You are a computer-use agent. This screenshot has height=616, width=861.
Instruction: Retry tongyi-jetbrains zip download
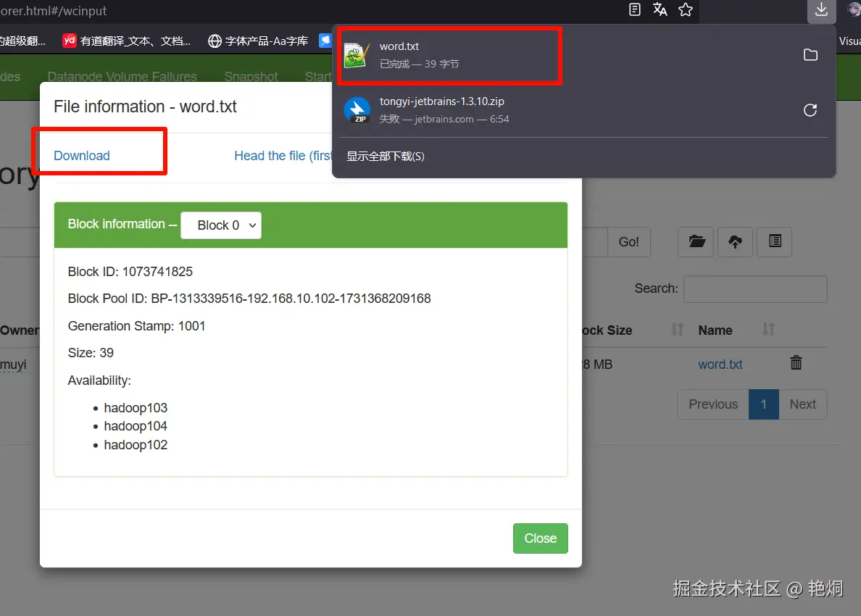point(810,110)
